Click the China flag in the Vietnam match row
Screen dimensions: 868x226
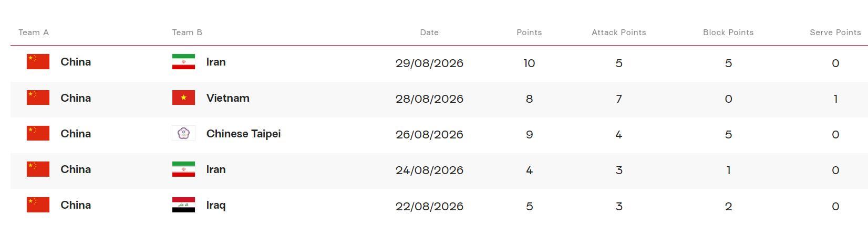(38, 98)
